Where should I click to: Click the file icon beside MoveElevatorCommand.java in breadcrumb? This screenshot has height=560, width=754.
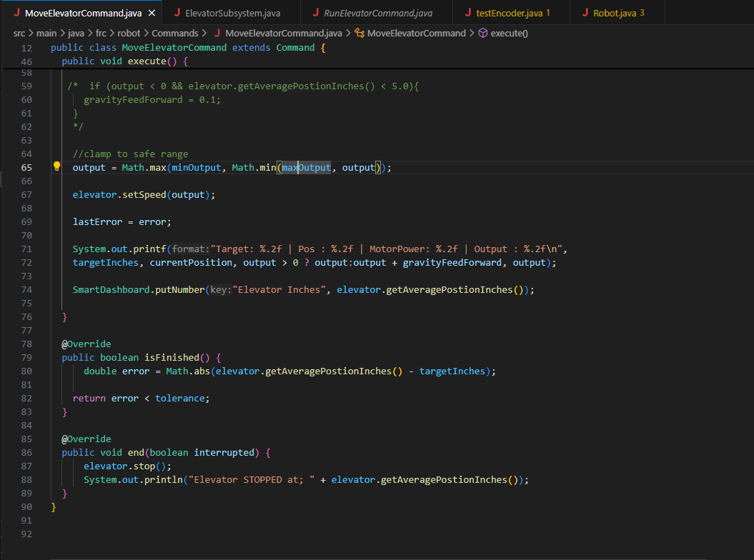pos(219,33)
